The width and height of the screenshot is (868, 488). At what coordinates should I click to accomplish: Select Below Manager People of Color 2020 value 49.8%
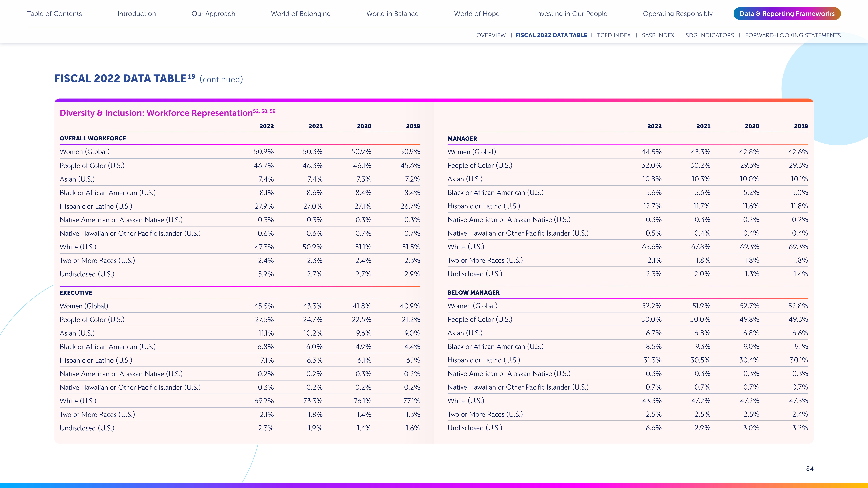tap(749, 319)
